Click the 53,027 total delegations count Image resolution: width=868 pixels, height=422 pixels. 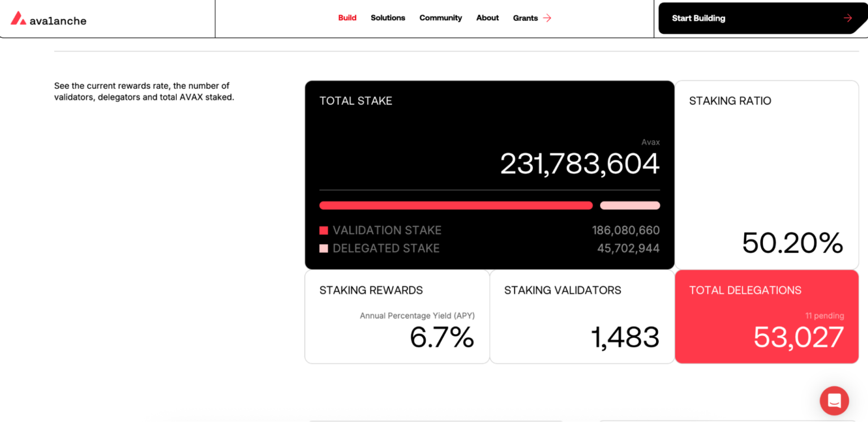point(798,337)
